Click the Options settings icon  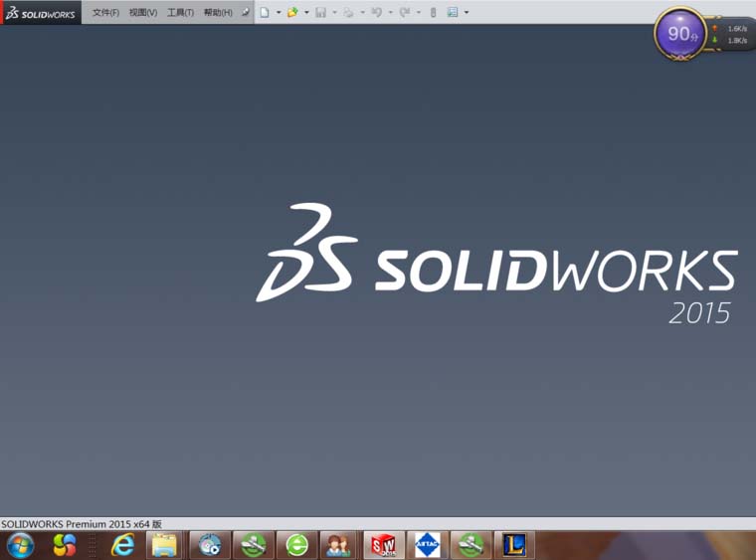[x=453, y=13]
